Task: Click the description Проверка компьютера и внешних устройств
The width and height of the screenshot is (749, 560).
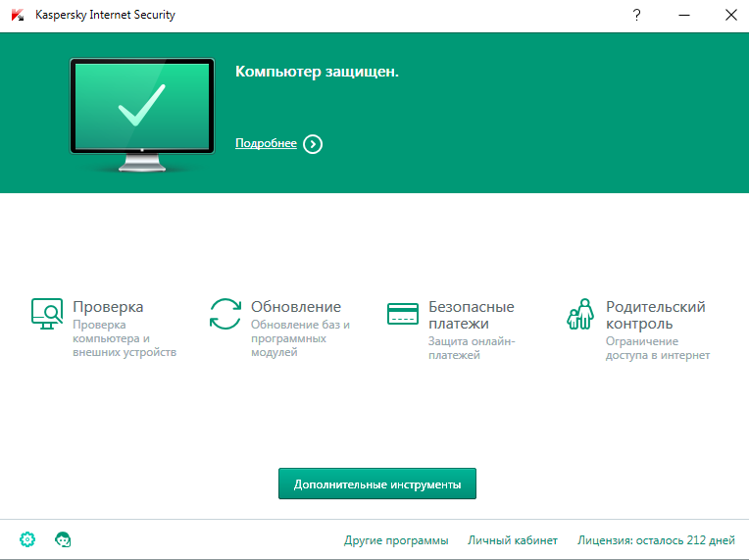Action: 125,338
